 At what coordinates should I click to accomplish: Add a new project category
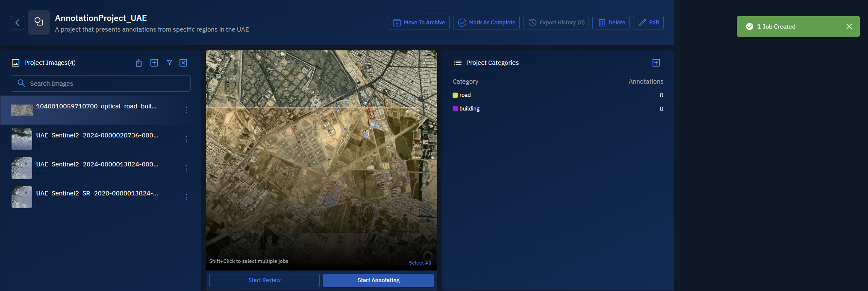pos(656,63)
